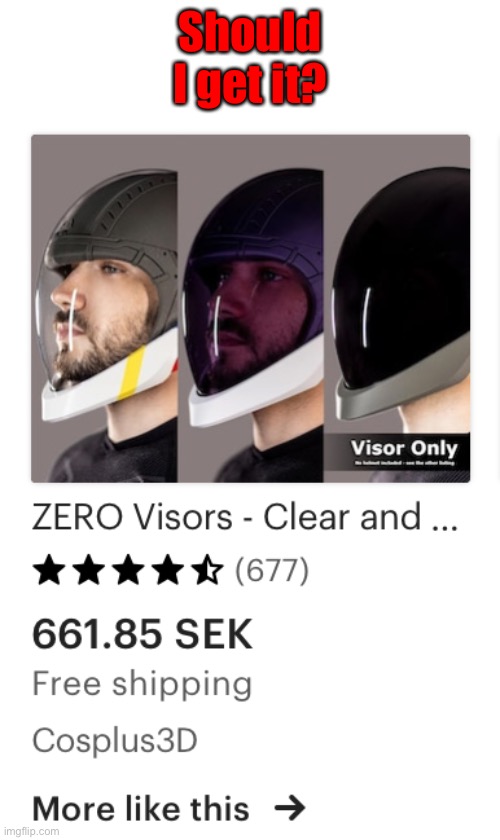Click the yellow stripe on the white helmet collar
This screenshot has width=500, height=840.
click(131, 373)
